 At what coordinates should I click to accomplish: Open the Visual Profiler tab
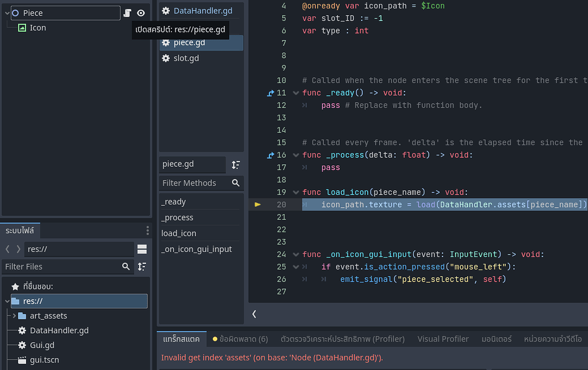(443, 338)
